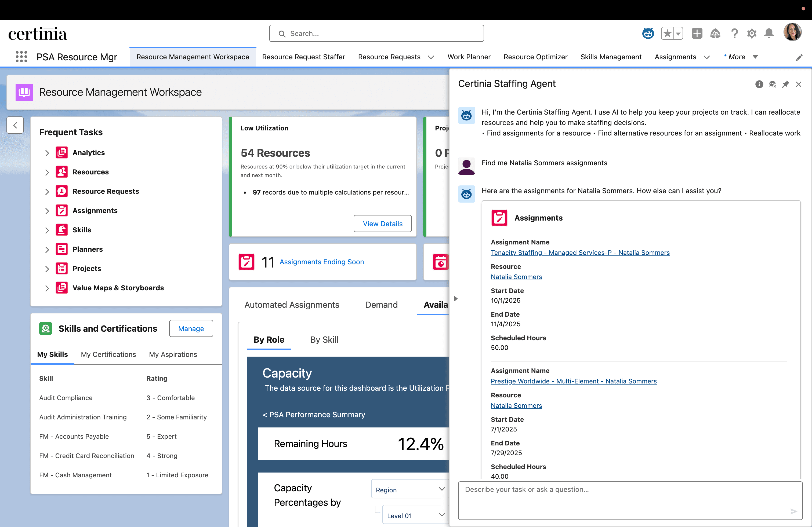The width and height of the screenshot is (812, 527).
Task: Open the Global Actions plus icon
Action: [697, 33]
